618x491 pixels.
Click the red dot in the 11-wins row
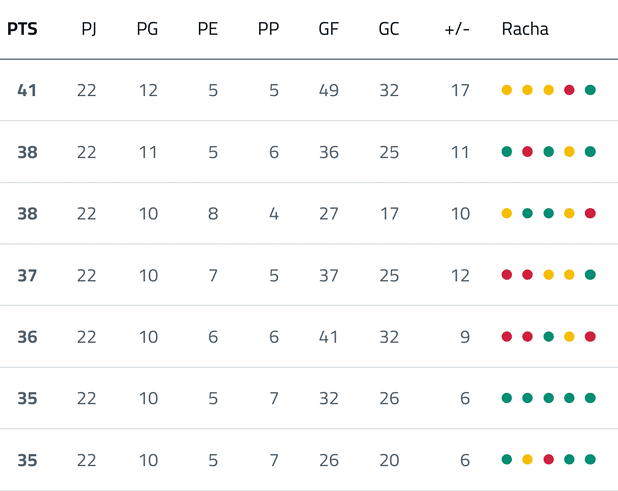point(527,152)
